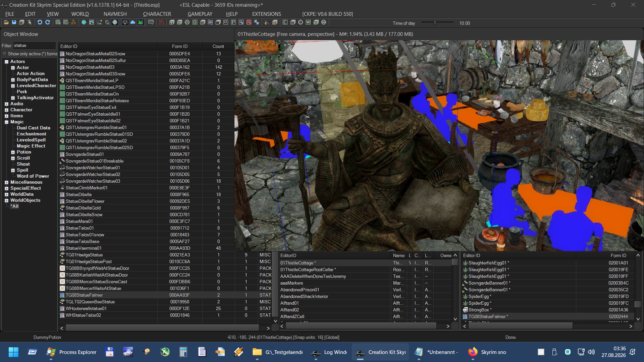Select the 01ThistleCottageRootCellar cell row
This screenshot has width=644, height=362.
click(x=365, y=269)
